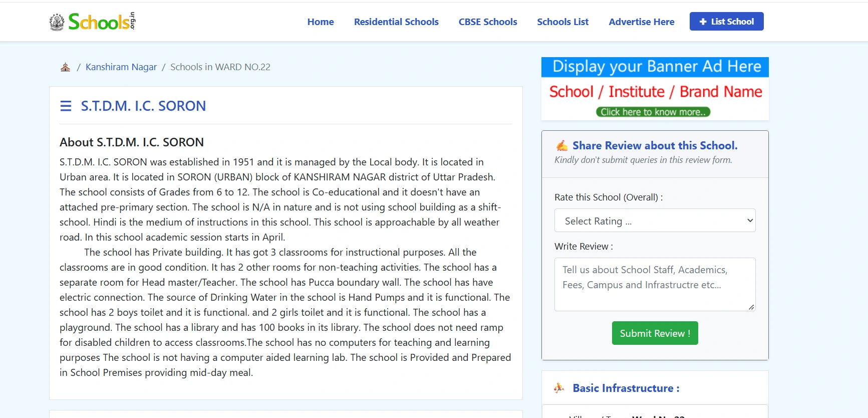868x418 pixels.
Task: Click the writing hand review icon
Action: 562,146
